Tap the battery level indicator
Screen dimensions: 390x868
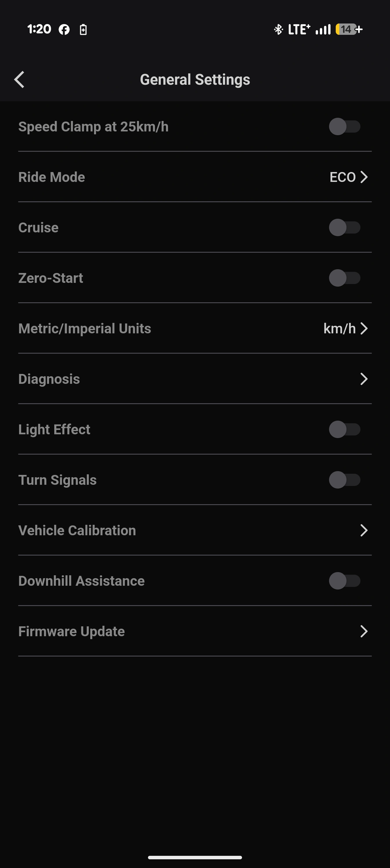(x=349, y=29)
